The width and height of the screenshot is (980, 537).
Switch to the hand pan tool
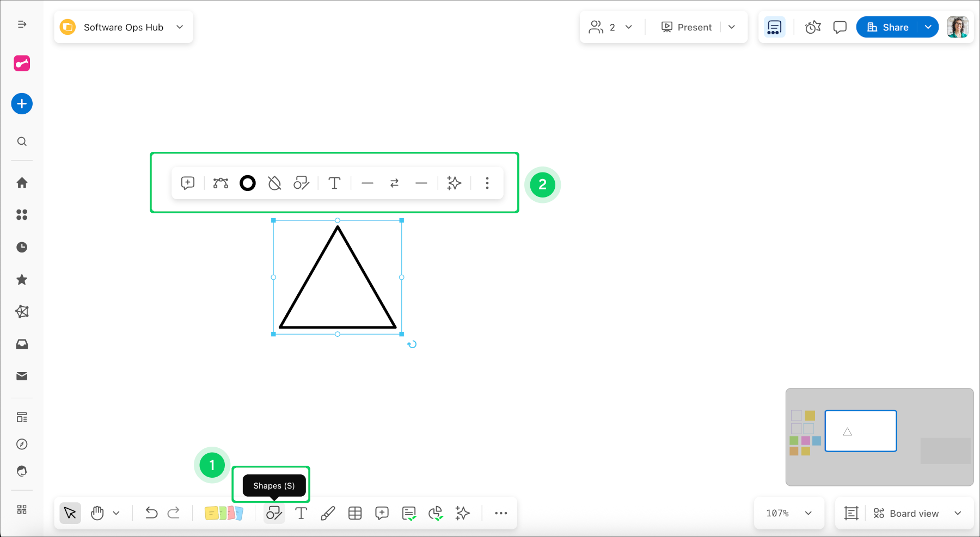97,513
